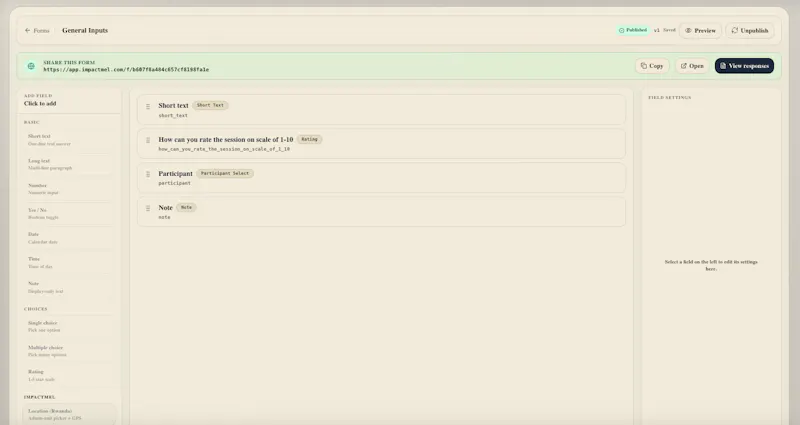Add a Number field from sidebar
The width and height of the screenshot is (800, 425).
pyautogui.click(x=68, y=189)
